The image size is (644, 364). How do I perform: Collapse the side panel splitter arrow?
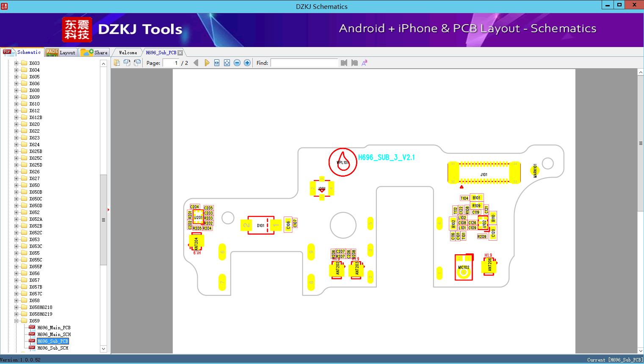[x=108, y=209]
